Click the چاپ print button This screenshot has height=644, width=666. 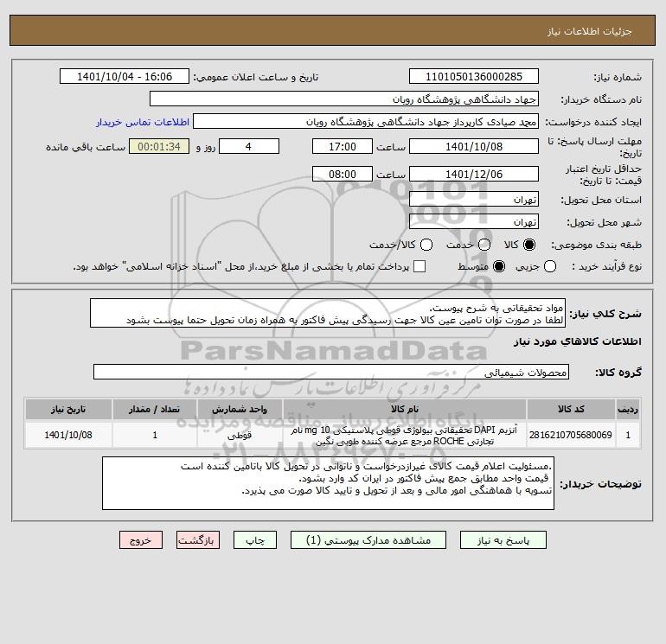coord(255,540)
